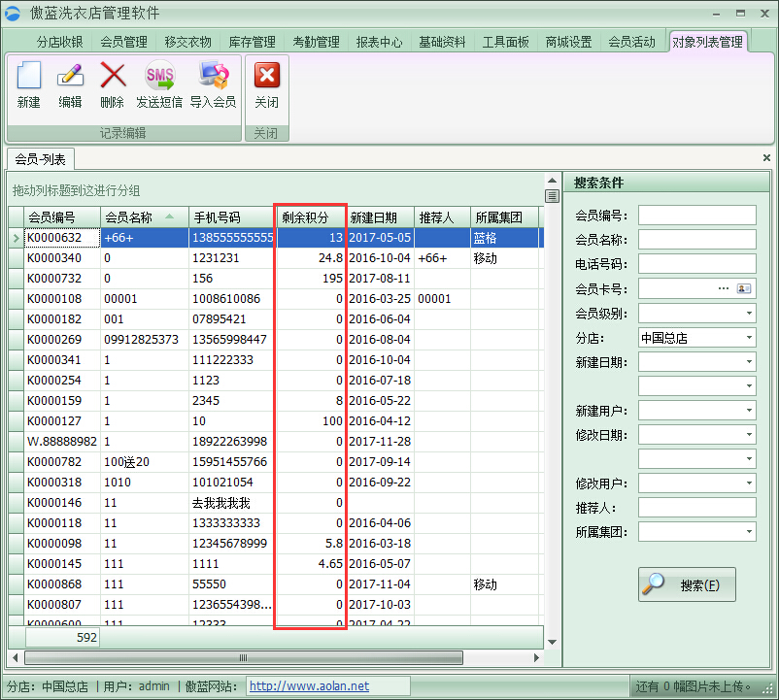Open the http://www.aolan.net link
This screenshot has width=779, height=700.
coord(309,686)
